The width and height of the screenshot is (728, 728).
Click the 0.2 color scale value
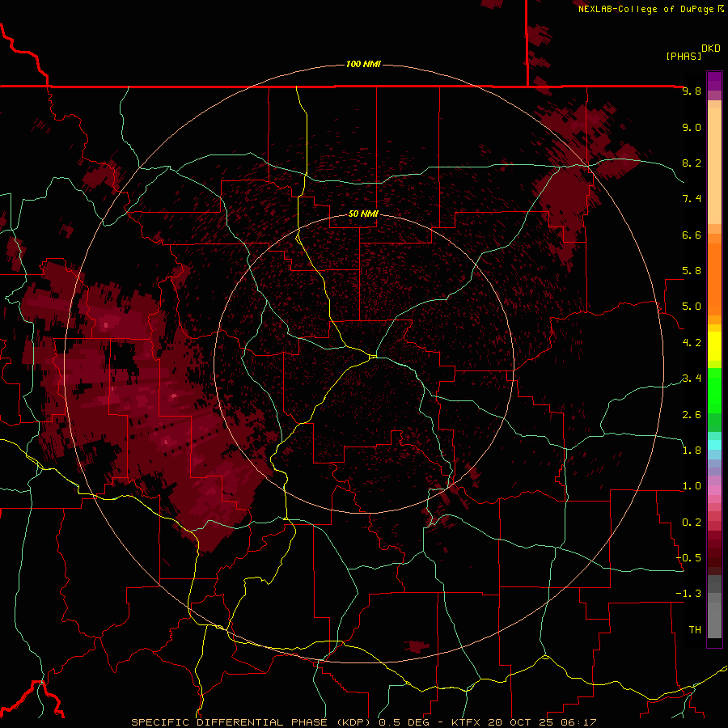click(692, 523)
